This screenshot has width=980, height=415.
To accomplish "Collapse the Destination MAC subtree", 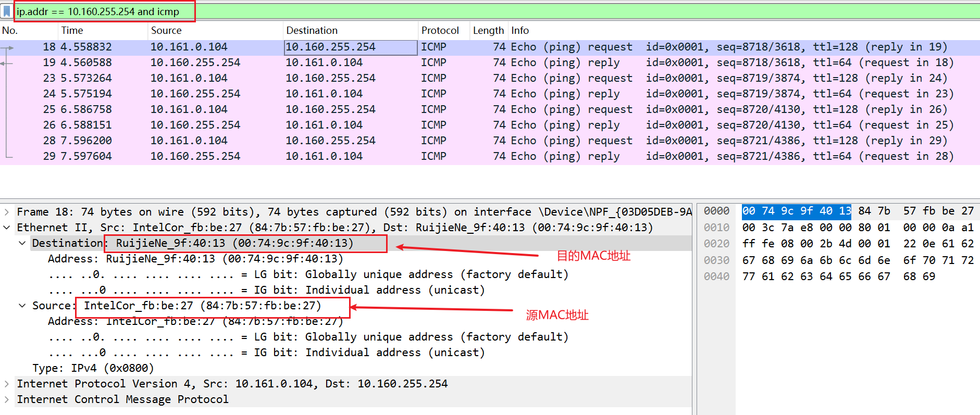I will [22, 243].
